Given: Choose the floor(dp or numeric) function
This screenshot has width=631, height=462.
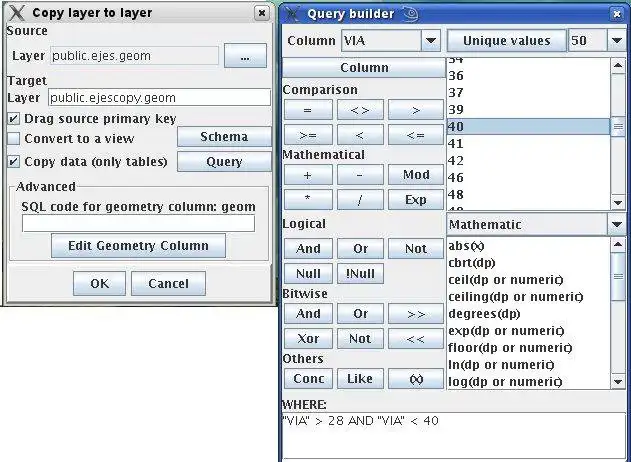Looking at the screenshot, I should coord(528,348).
